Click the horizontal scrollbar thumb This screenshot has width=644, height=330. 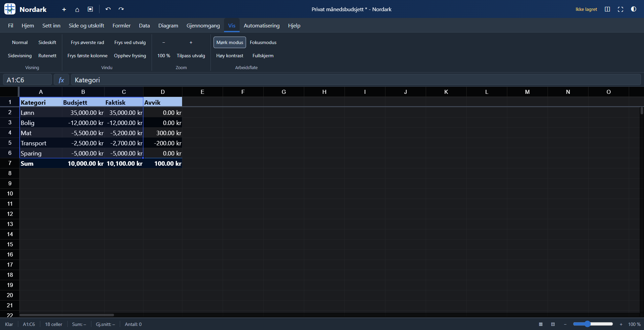point(67,315)
